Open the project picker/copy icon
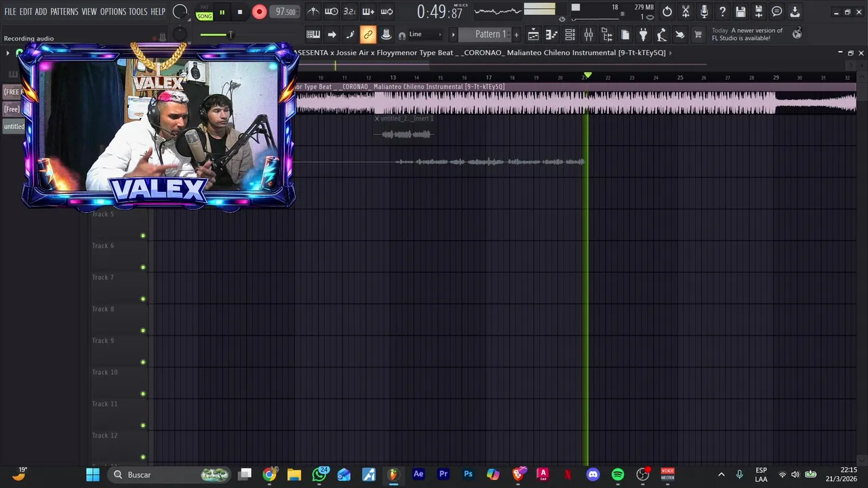Viewport: 868px width, 488px height. pyautogui.click(x=625, y=35)
